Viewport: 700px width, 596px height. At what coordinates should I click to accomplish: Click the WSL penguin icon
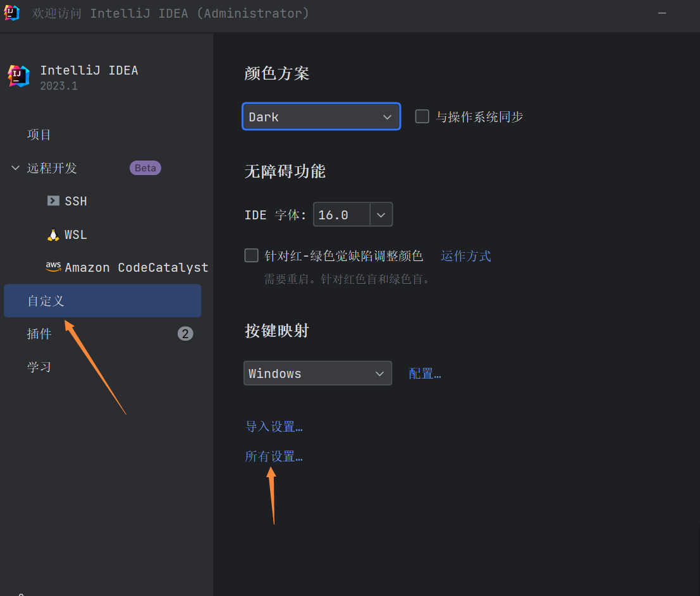[x=53, y=234]
